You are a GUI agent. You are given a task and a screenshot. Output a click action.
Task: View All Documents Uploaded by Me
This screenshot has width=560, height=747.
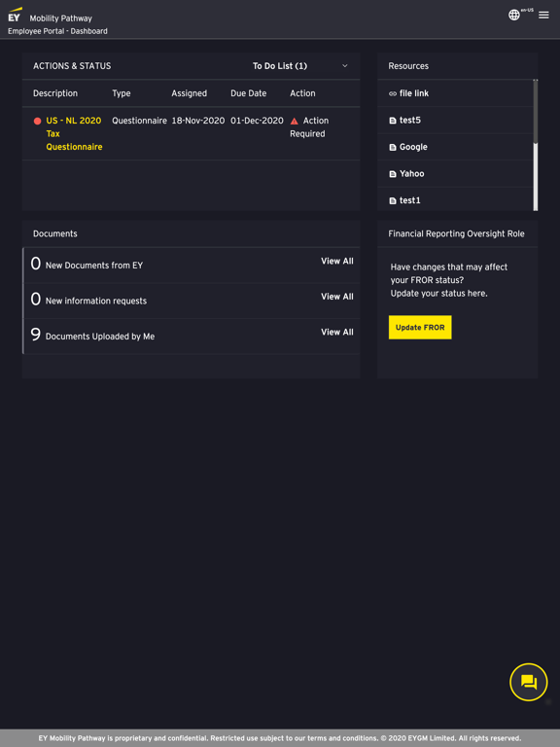click(337, 332)
